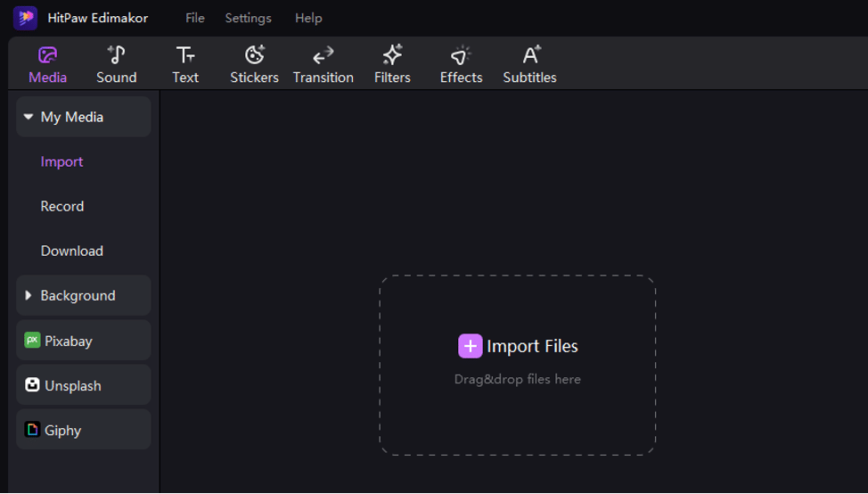Select Download under My Media
Screen dimensions: 868x494
(x=72, y=251)
